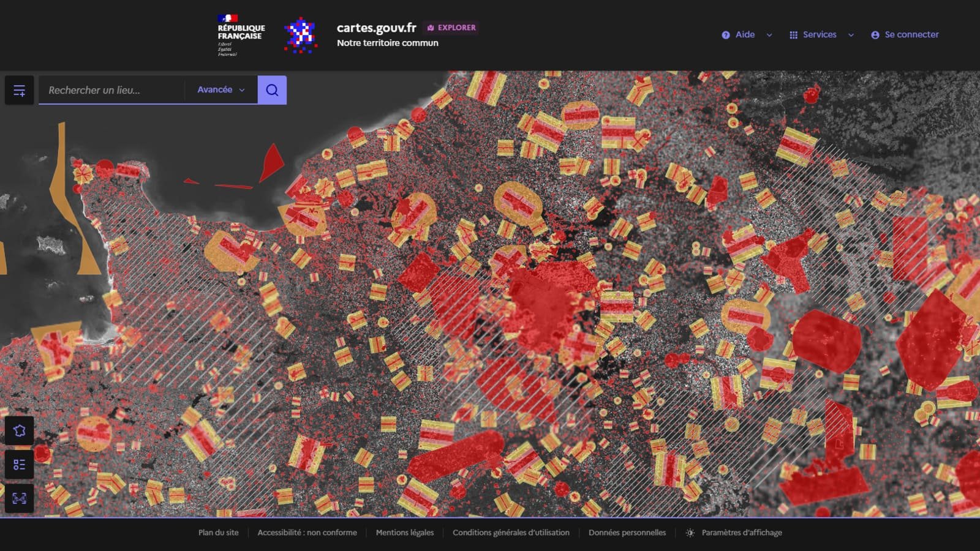Expand the Services menu chevron
The width and height of the screenshot is (980, 551).
click(x=851, y=35)
